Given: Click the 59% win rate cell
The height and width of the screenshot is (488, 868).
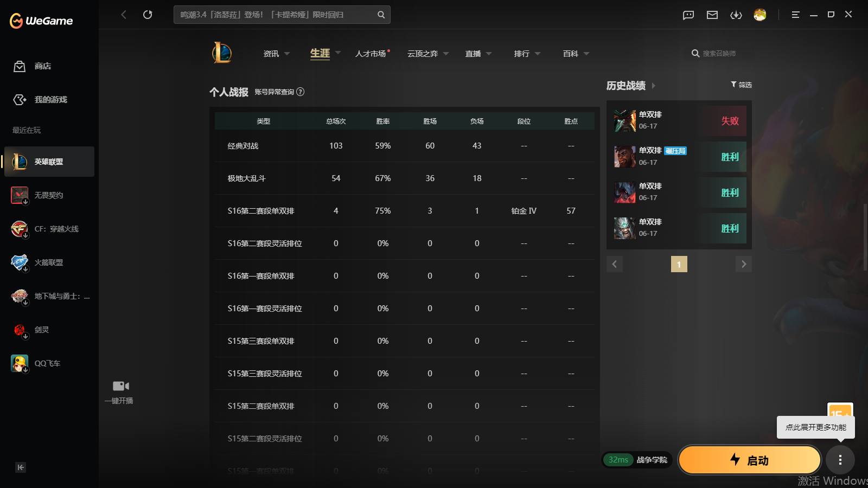Looking at the screenshot, I should click(383, 146).
